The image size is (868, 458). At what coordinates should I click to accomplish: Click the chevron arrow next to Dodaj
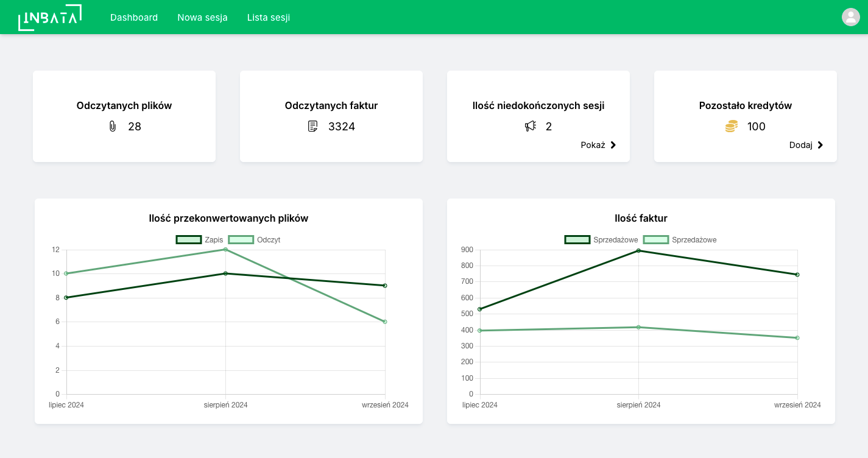820,145
